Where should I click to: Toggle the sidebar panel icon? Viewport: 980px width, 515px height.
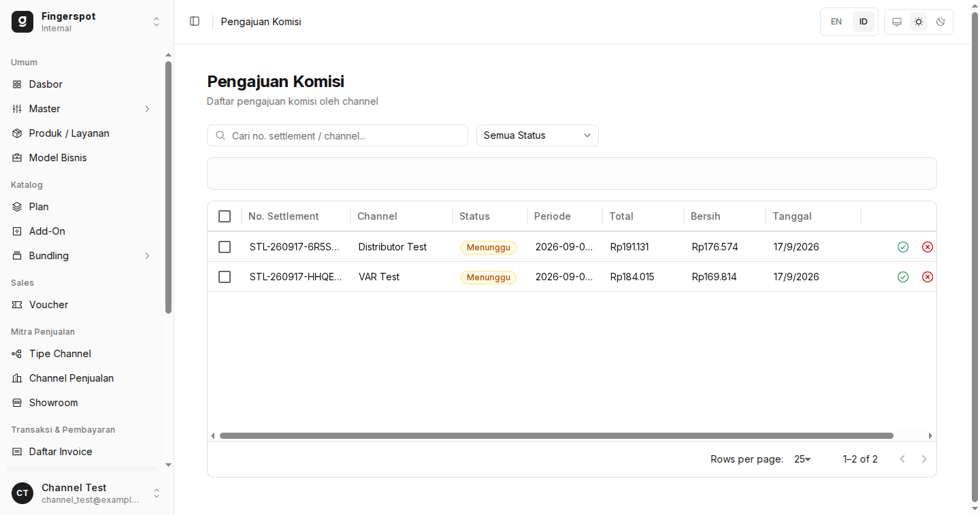pos(195,22)
